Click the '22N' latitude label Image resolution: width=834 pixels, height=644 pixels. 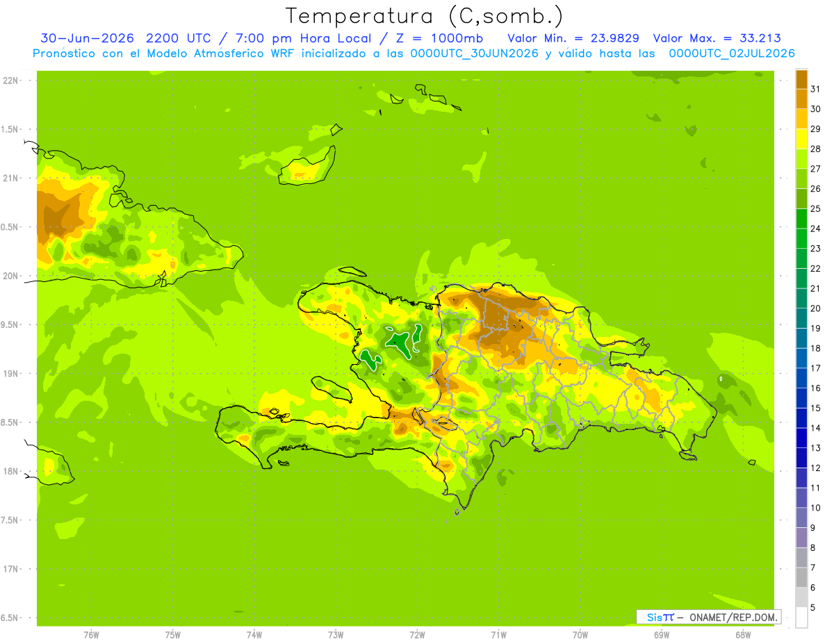pyautogui.click(x=10, y=81)
